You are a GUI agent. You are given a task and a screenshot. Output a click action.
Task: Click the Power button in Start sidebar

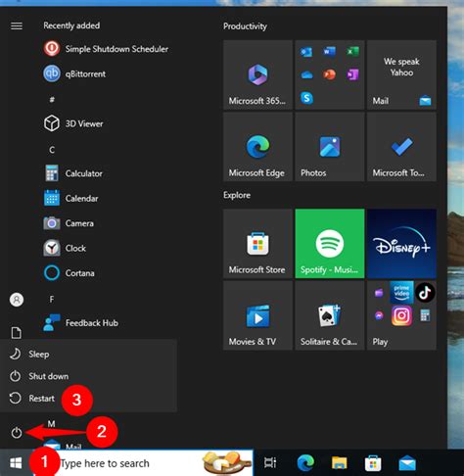[17, 433]
